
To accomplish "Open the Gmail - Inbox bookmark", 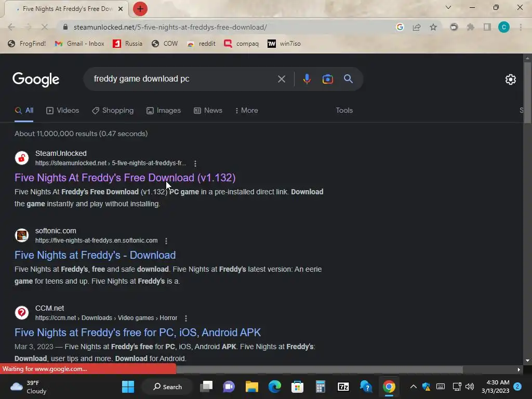I will pos(79,44).
